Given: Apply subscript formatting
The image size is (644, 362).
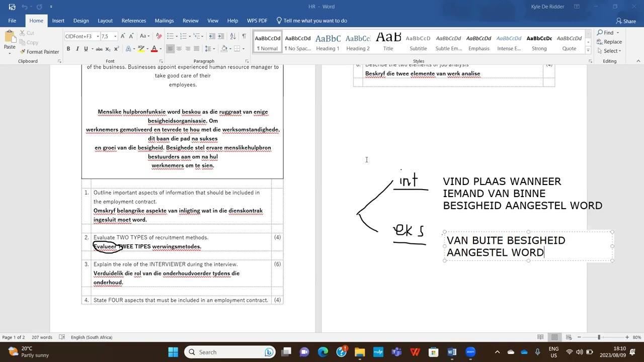Looking at the screenshot, I should point(108,49).
